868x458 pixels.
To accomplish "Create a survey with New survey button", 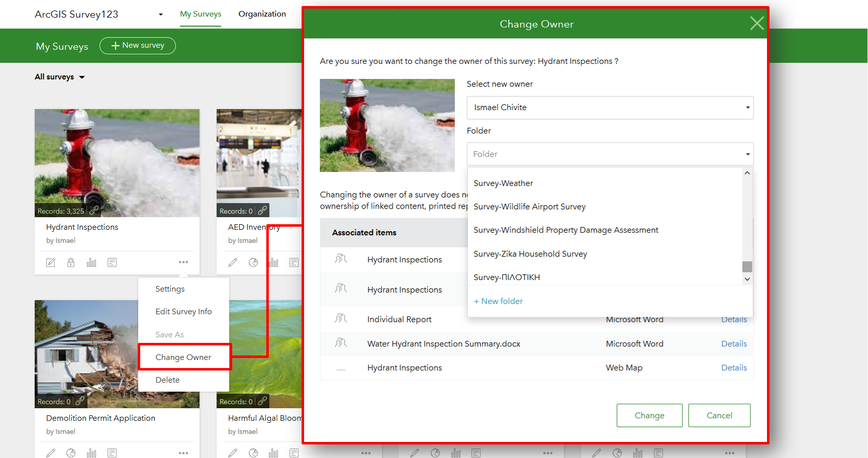I will point(138,46).
